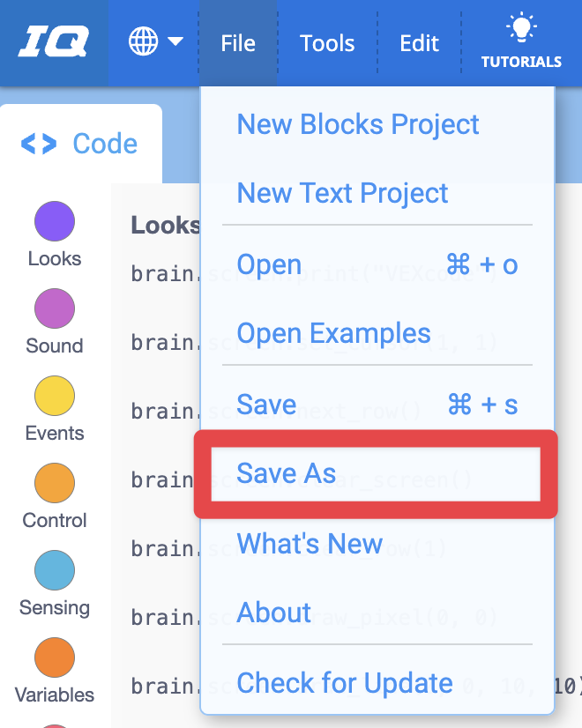View What's New
Screen dimensions: 582x728
click(310, 544)
